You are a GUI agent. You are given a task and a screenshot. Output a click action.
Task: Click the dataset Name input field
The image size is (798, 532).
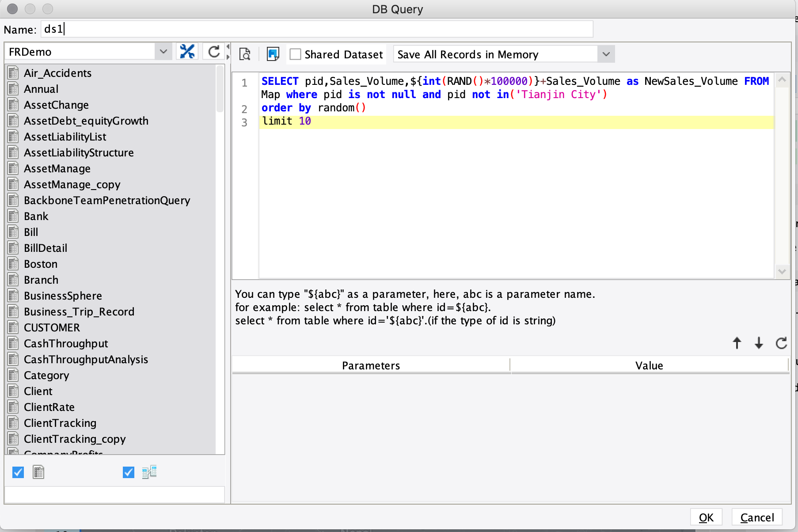317,29
